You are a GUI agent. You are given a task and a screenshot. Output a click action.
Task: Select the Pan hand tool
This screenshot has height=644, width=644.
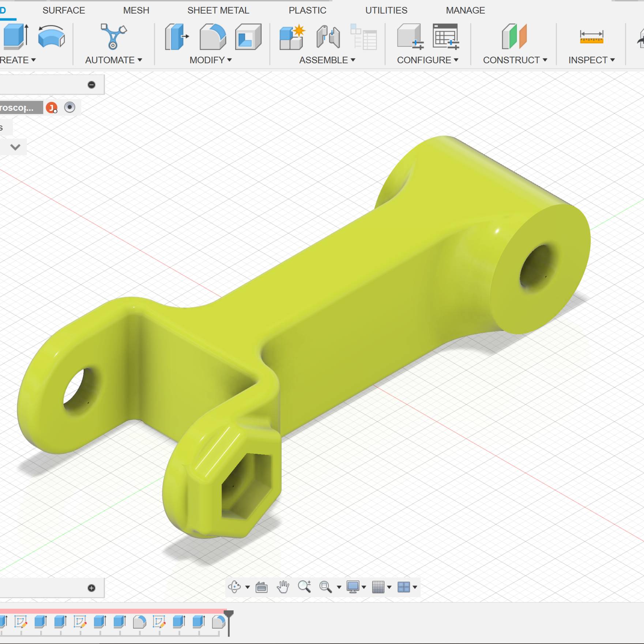[x=283, y=587]
